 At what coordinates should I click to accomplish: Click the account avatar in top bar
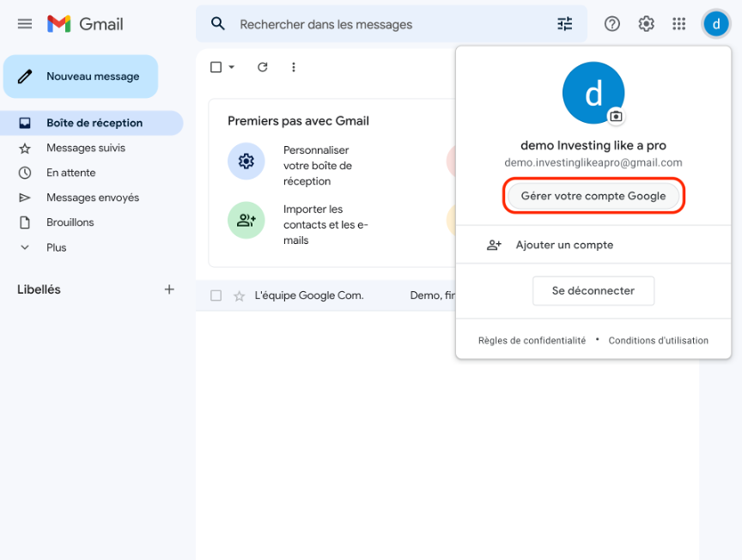(716, 24)
